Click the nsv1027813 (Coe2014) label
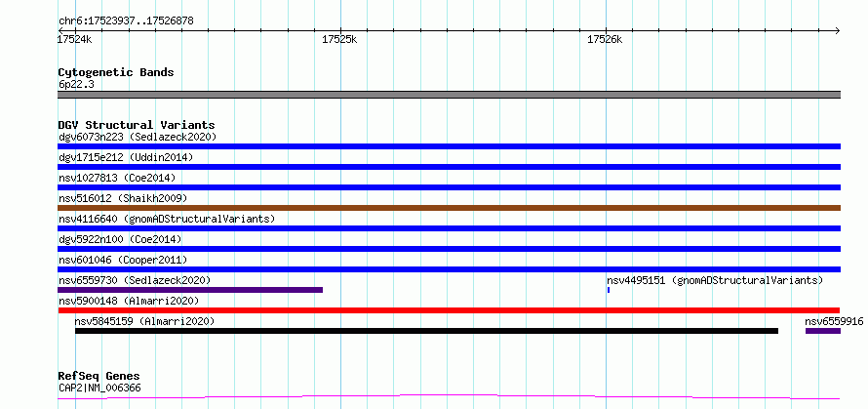This screenshot has height=409, width=868. (117, 178)
